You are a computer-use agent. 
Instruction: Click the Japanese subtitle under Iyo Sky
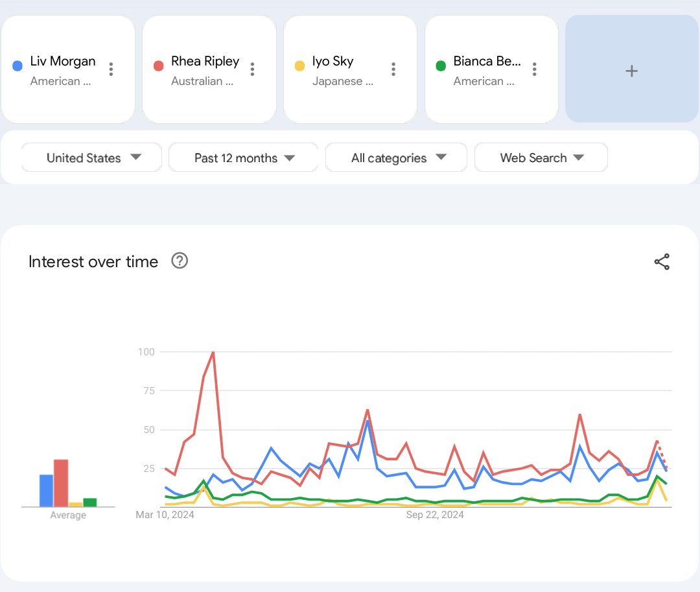click(x=342, y=81)
